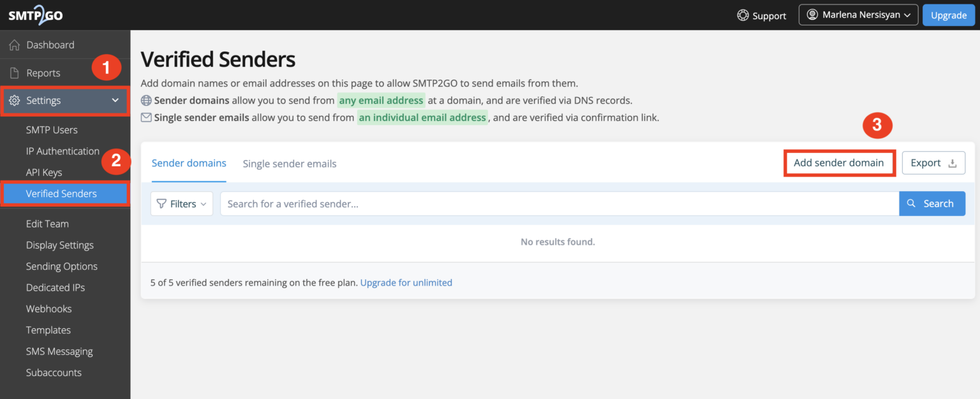
Task: Click the globe icon next to Support
Action: (x=742, y=15)
